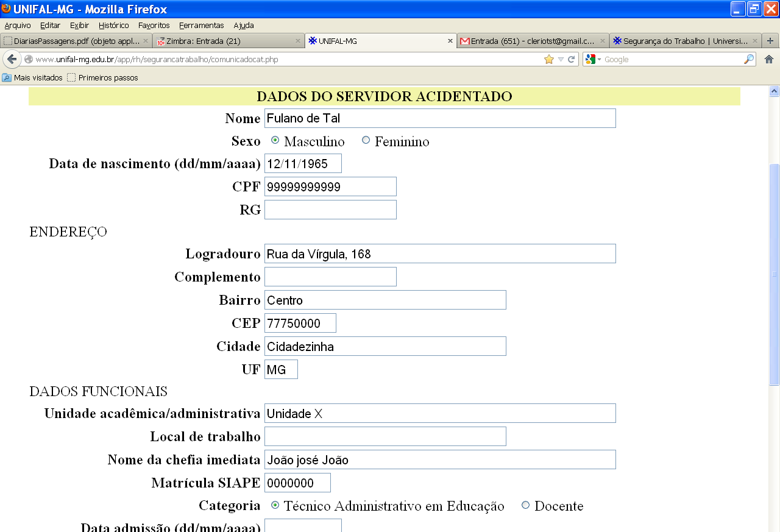This screenshot has height=532, width=780.
Task: Click the empty Local de trabalho field
Action: point(385,436)
